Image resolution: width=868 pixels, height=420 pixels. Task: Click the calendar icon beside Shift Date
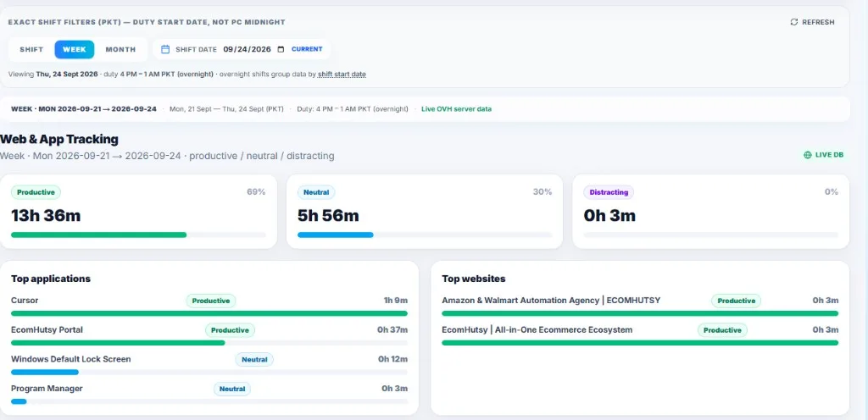tap(165, 49)
